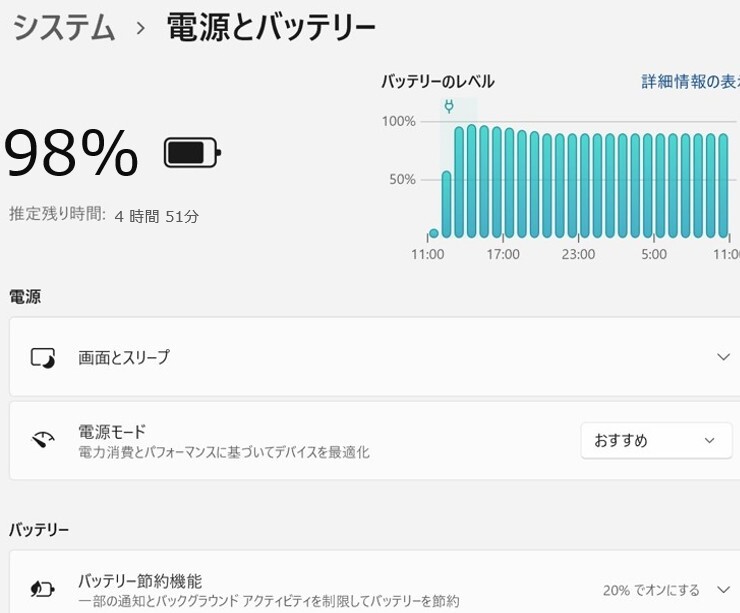Go back to システム breadcrumb
740x613 pixels.
(64, 28)
